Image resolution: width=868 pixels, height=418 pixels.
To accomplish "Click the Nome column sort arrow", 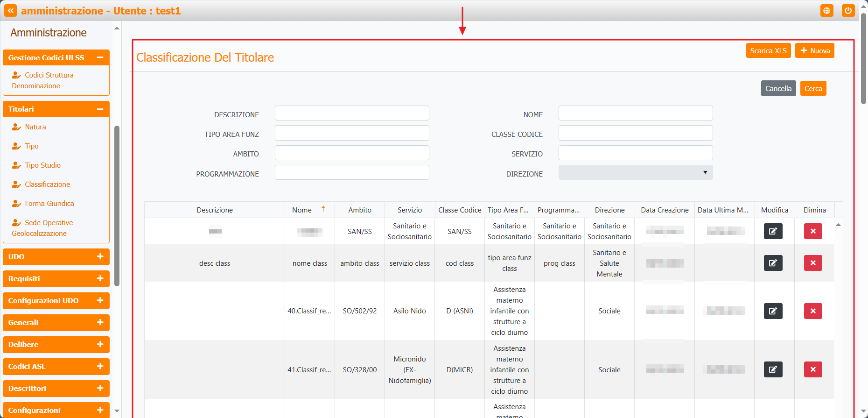I will (x=323, y=209).
